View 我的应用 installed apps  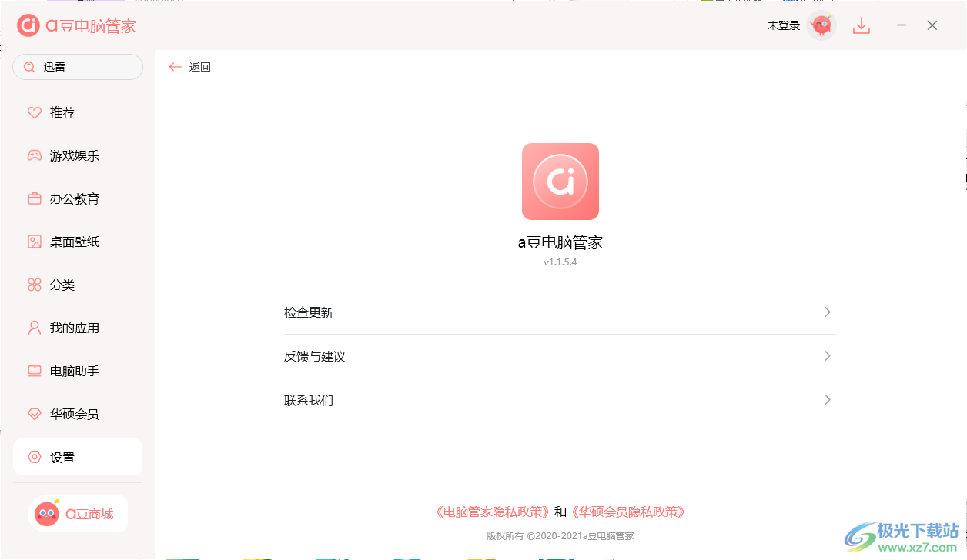pyautogui.click(x=73, y=328)
